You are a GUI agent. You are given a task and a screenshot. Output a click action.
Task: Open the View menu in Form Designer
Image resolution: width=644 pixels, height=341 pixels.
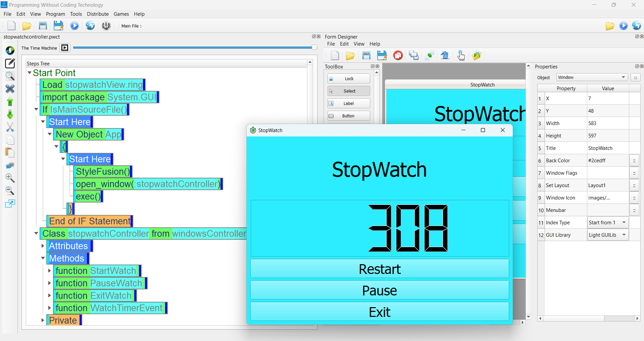click(359, 44)
